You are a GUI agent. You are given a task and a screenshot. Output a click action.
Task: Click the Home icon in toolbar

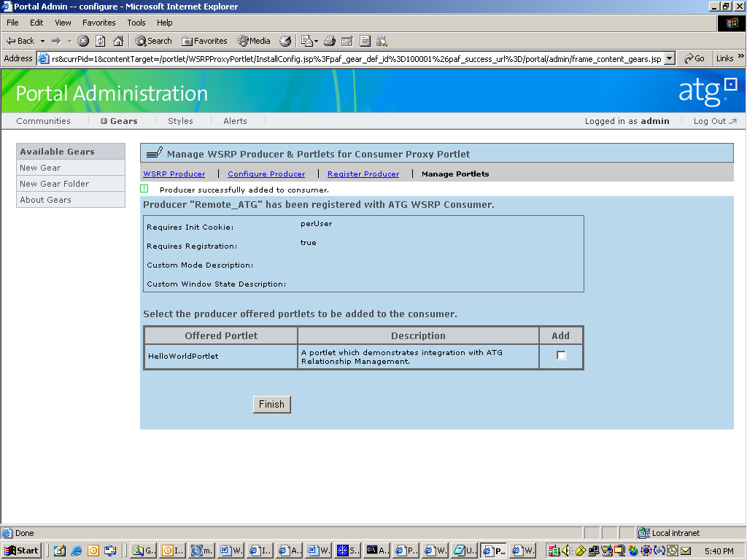coord(118,41)
